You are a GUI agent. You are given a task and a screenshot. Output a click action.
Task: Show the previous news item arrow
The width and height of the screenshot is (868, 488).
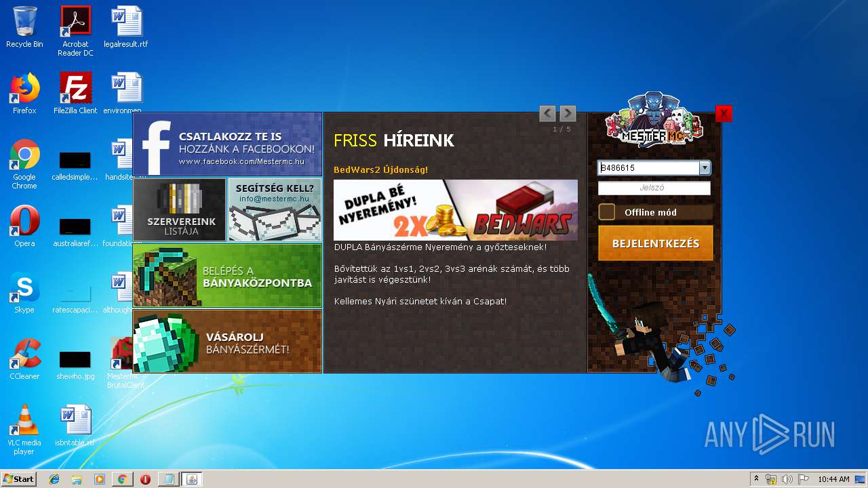pyautogui.click(x=547, y=113)
